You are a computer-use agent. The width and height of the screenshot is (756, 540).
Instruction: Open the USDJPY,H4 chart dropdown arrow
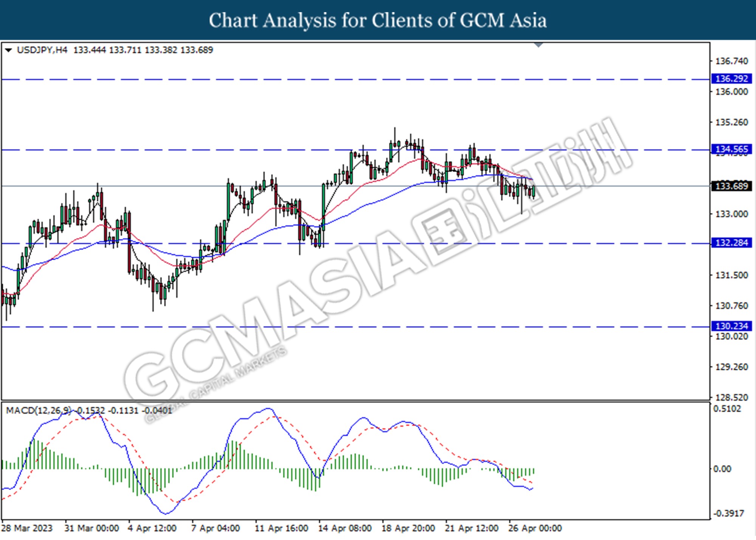[8, 50]
